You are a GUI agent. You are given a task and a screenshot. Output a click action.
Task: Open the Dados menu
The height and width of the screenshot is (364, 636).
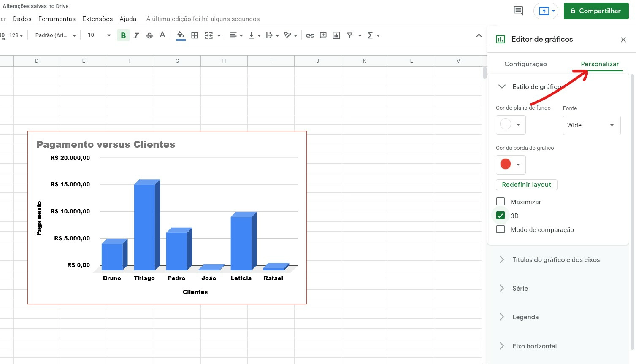(22, 19)
